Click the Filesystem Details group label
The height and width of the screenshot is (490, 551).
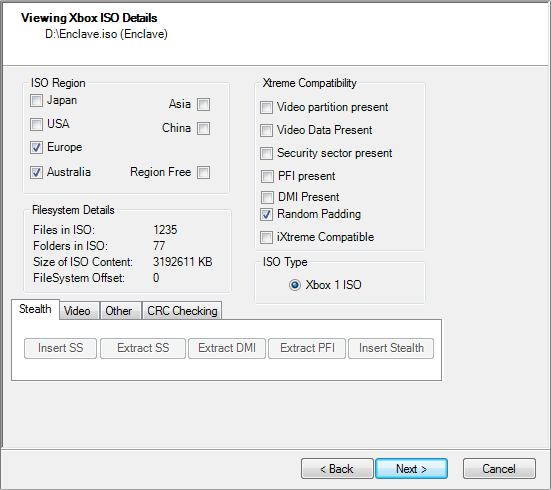point(73,210)
